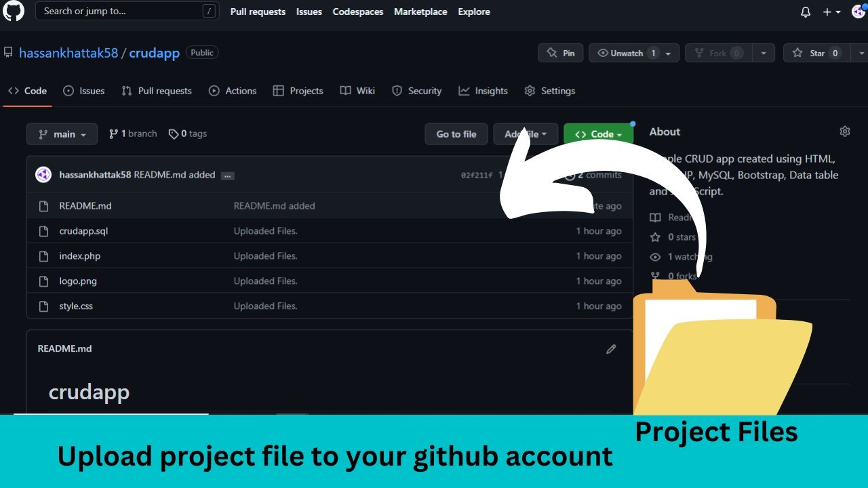Click the file icon next to crudapp.sql

click(44, 231)
